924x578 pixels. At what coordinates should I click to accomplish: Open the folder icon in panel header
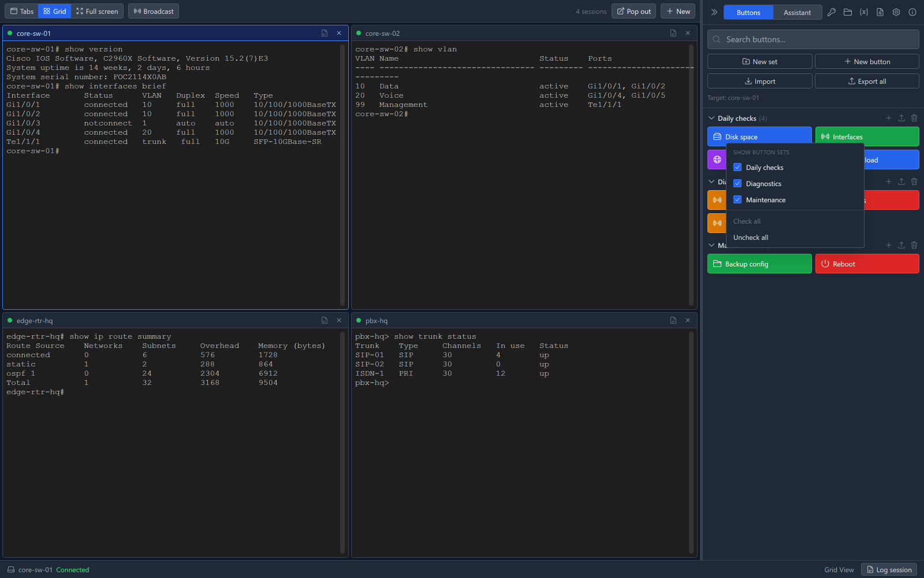pos(848,12)
